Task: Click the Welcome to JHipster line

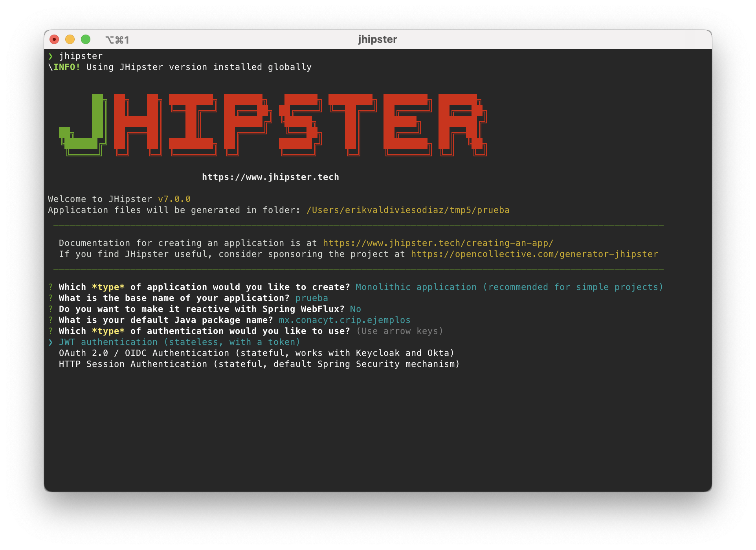Action: pos(119,199)
